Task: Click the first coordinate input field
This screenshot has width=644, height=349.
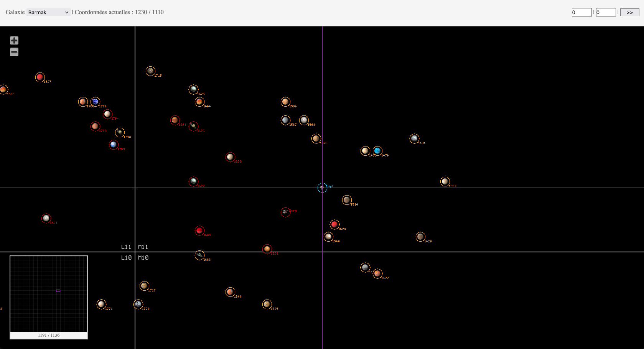Action: point(581,12)
